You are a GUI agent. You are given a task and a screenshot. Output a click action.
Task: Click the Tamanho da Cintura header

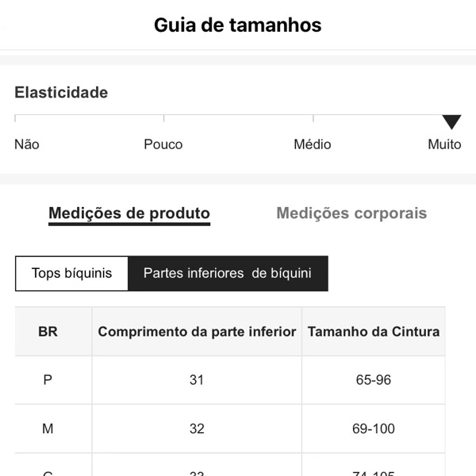[x=374, y=332]
